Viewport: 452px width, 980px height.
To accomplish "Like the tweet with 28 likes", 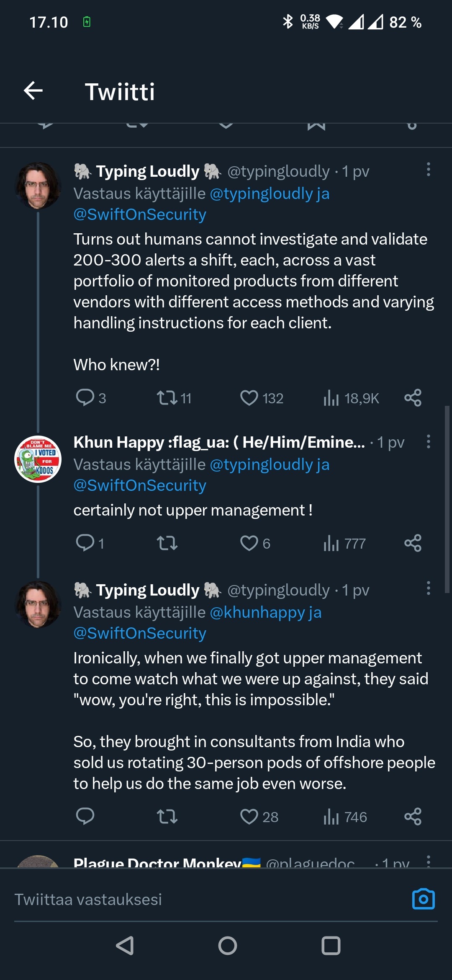I will (249, 816).
